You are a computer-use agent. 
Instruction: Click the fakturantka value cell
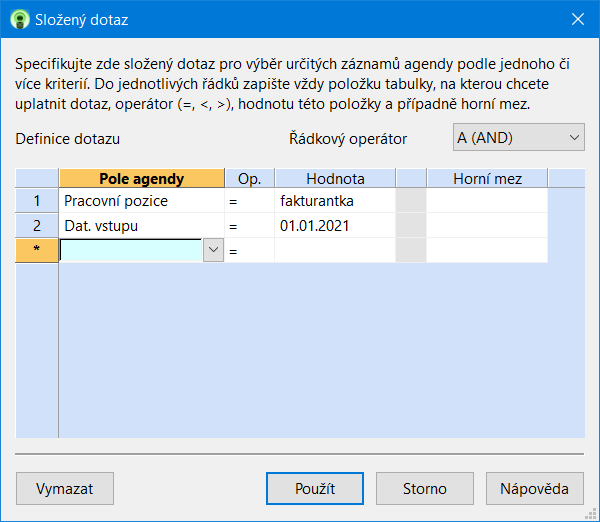pyautogui.click(x=335, y=201)
